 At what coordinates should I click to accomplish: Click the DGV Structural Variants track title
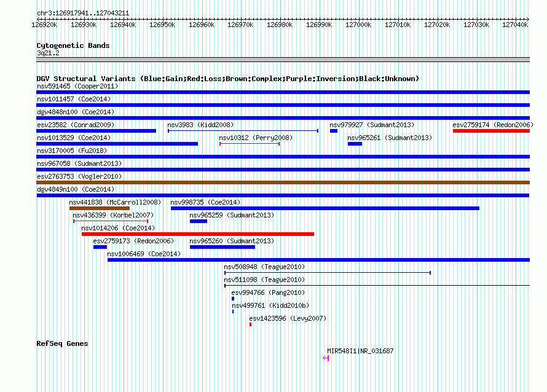click(x=227, y=79)
